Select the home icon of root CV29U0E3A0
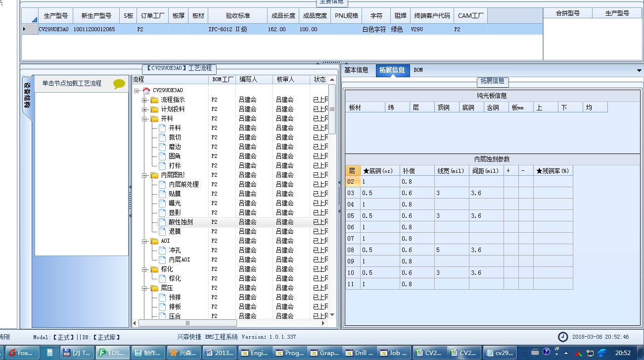The image size is (644, 360). (x=146, y=90)
